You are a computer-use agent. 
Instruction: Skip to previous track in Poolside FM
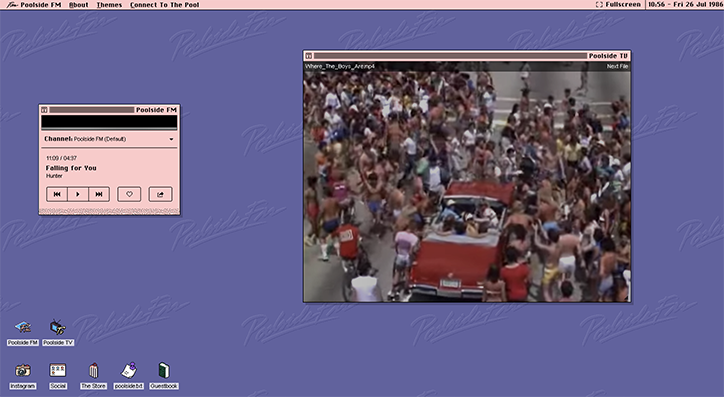tap(57, 194)
